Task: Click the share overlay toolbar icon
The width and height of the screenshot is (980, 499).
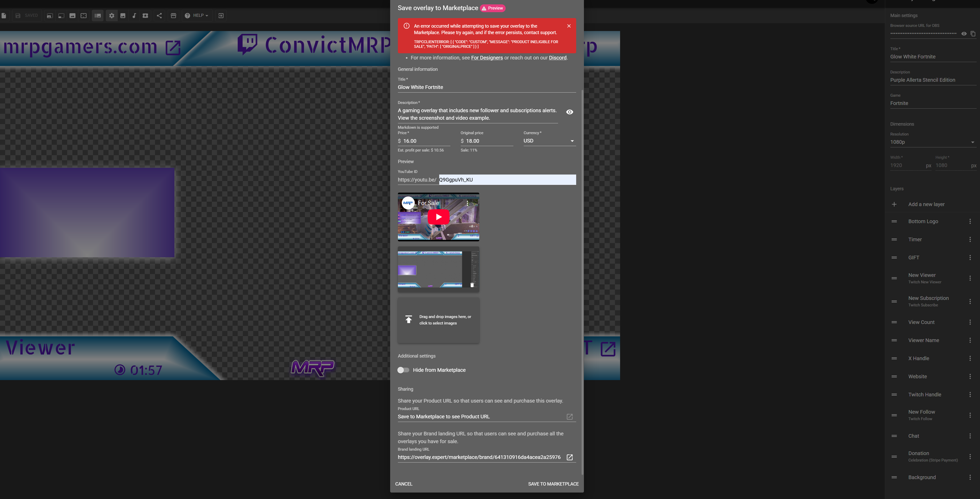Action: [x=159, y=16]
